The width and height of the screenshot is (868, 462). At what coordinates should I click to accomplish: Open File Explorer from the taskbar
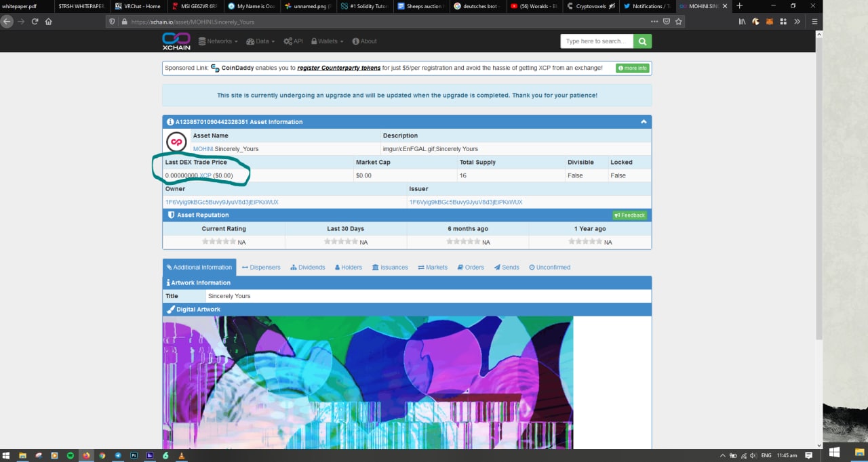click(x=22, y=455)
